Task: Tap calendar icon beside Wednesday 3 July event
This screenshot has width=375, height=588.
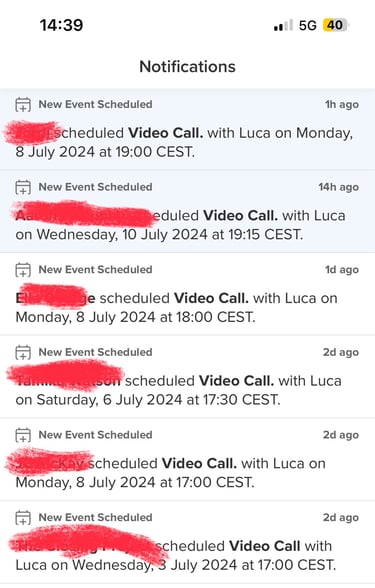Action: pos(23,518)
